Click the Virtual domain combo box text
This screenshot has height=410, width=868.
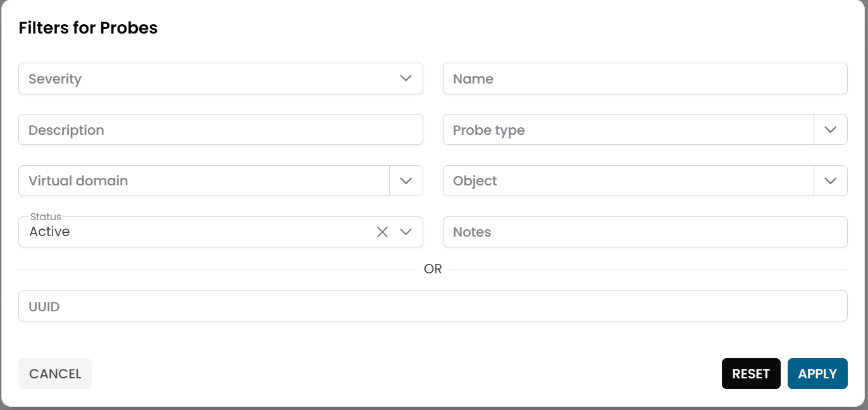(x=202, y=181)
